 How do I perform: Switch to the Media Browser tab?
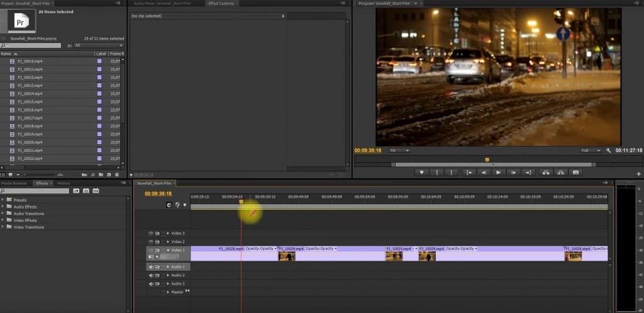point(14,183)
